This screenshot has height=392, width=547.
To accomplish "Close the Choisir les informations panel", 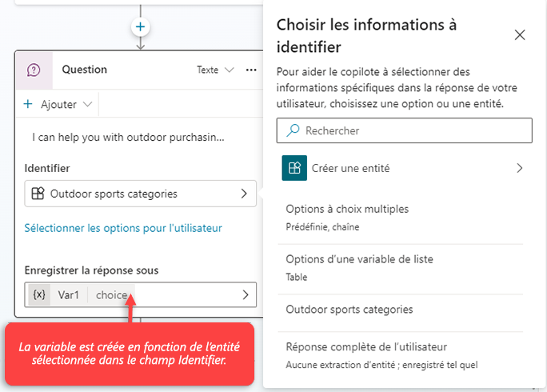I will pyautogui.click(x=520, y=35).
